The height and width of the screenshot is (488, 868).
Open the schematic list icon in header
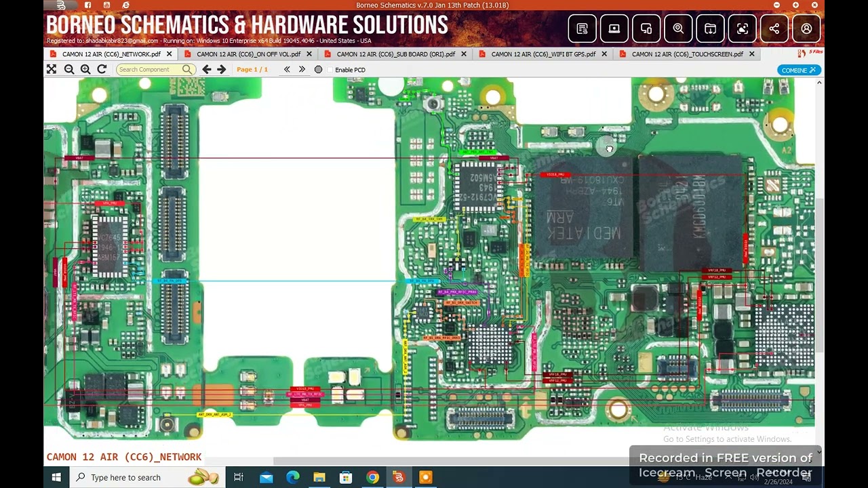(582, 29)
